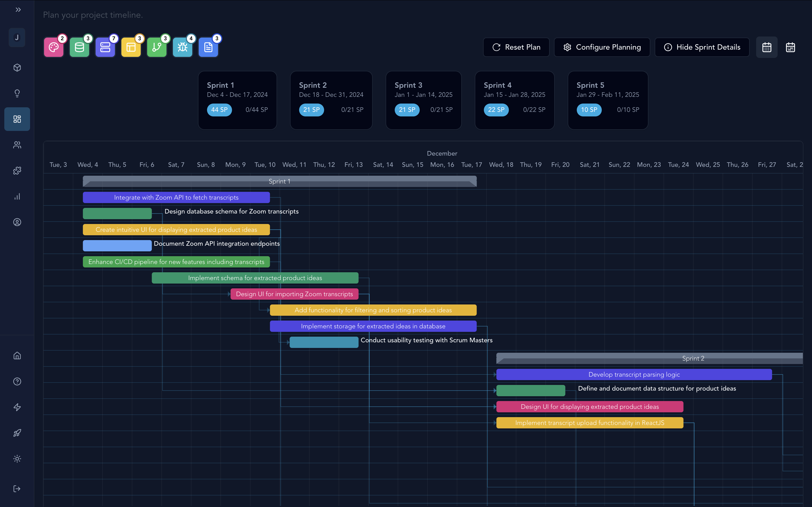Open the lightbulb ideas sidebar item
812x507 pixels.
click(x=17, y=93)
